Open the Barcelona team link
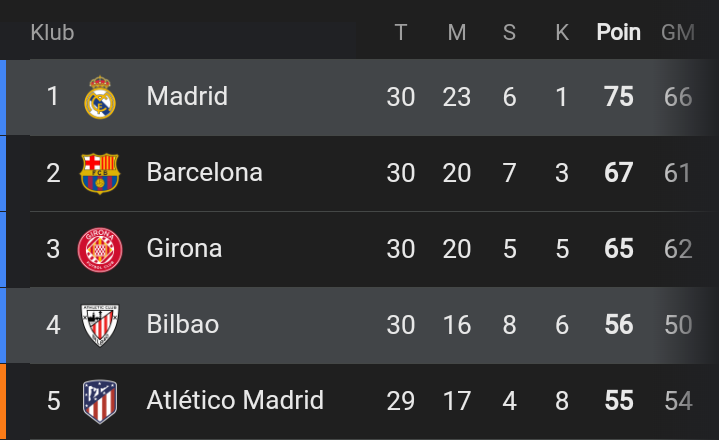719x440 pixels. [205, 172]
